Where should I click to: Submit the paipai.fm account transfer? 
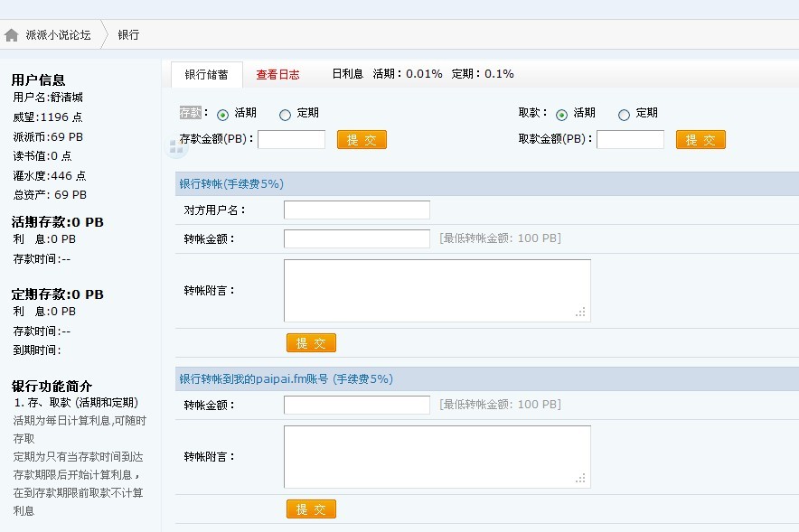point(311,509)
